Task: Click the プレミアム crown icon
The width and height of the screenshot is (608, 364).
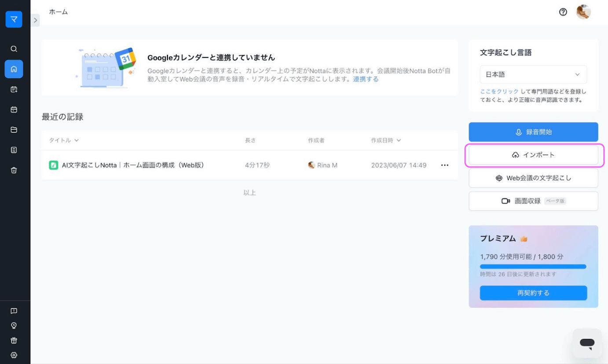Action: [x=524, y=239]
